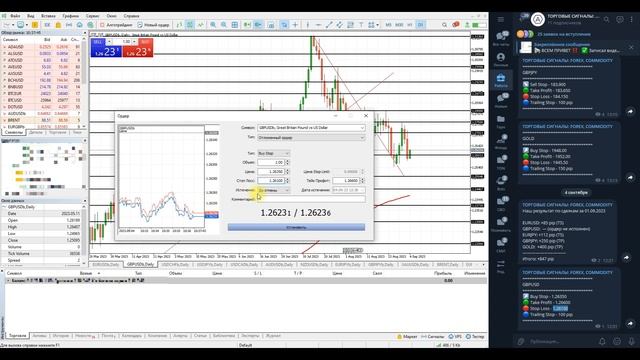Select the trendline drawing tool
The image size is (640, 360).
(x=329, y=25)
